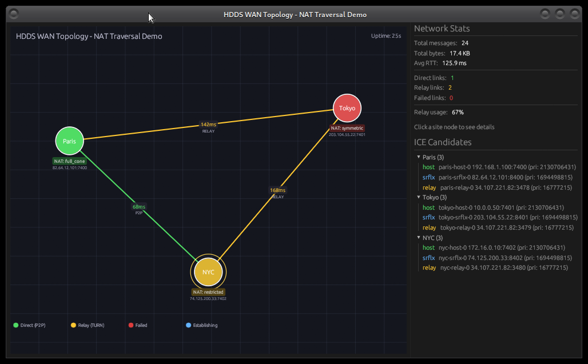Click the 68ms P2P link label

click(139, 207)
